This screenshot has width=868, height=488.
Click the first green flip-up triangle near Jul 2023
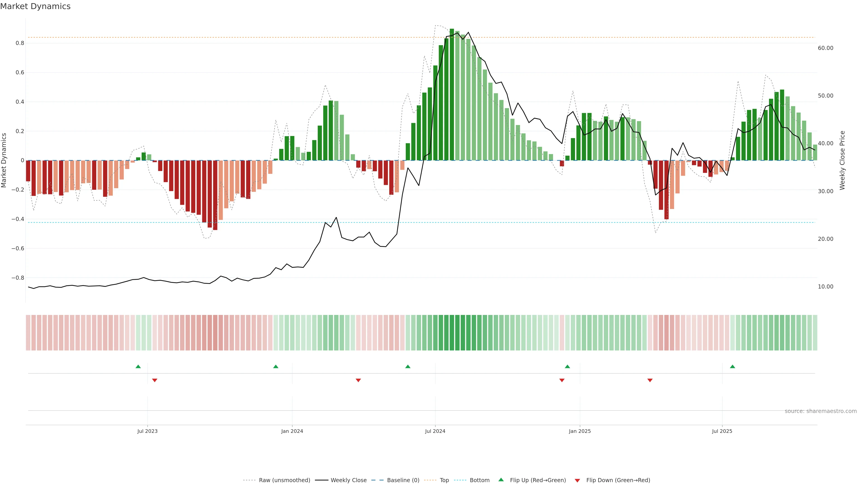(x=138, y=366)
